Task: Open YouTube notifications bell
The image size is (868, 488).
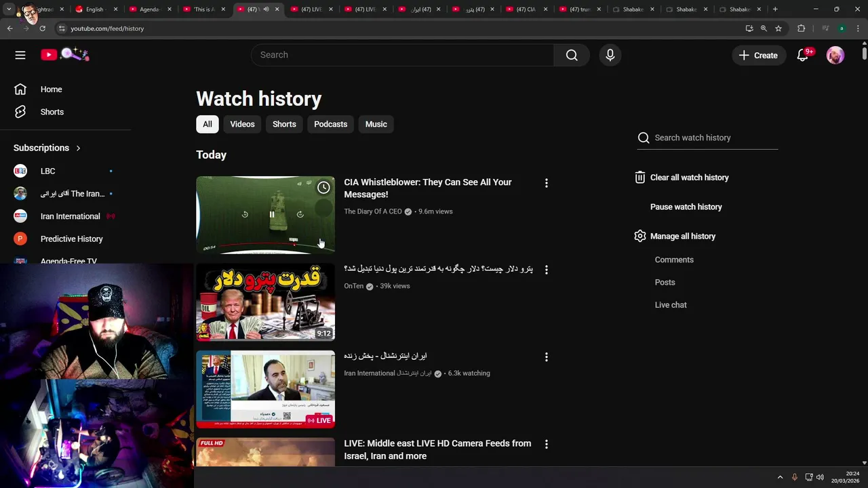Action: click(803, 56)
